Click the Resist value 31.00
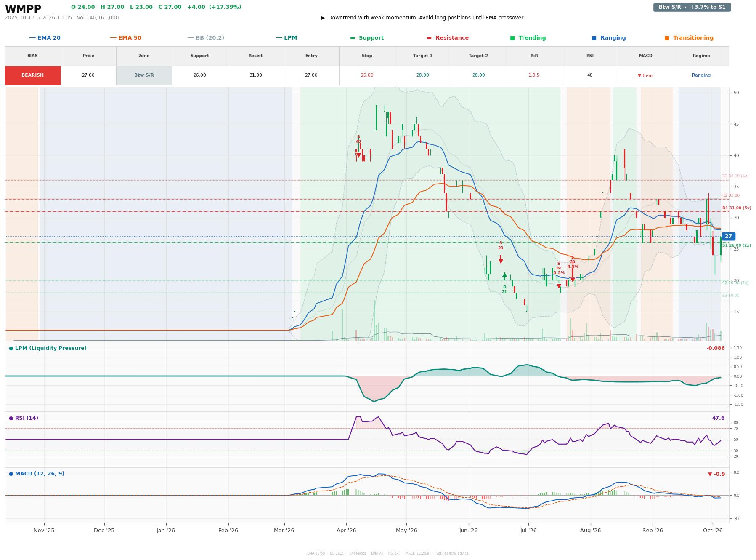 (255, 75)
